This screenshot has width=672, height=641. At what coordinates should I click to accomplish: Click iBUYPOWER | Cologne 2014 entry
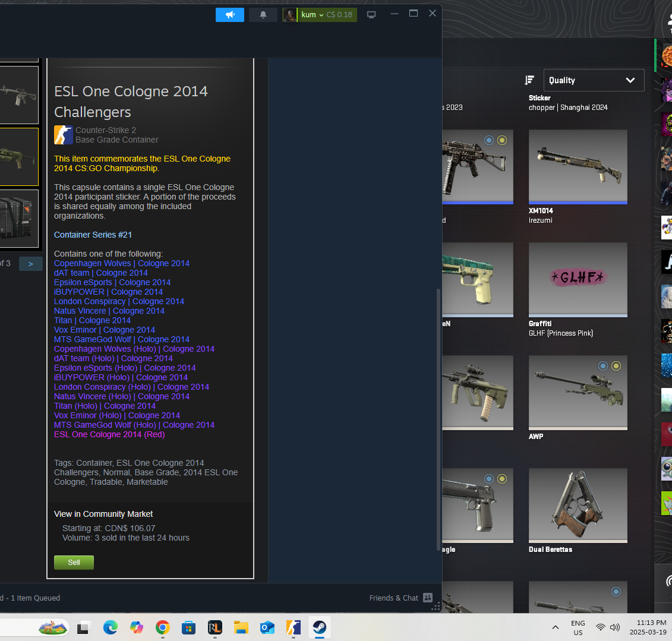pos(108,292)
